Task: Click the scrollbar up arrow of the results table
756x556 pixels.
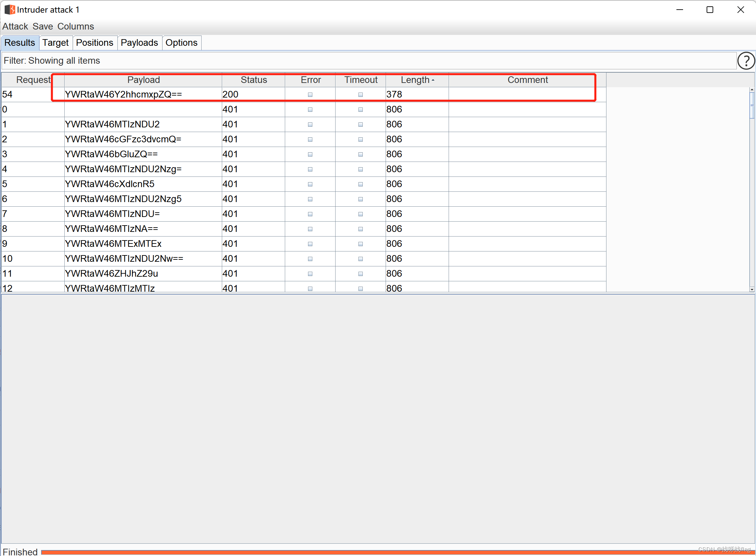Action: coord(752,90)
